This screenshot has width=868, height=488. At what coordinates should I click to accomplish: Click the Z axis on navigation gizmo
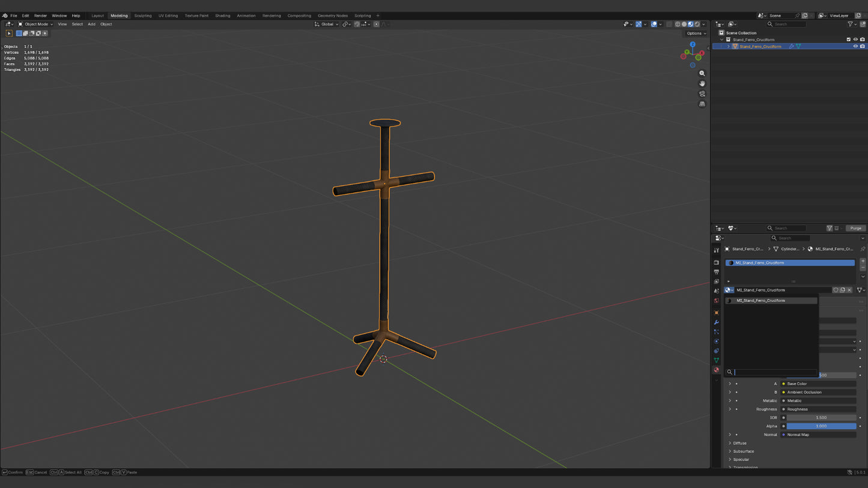click(x=693, y=44)
